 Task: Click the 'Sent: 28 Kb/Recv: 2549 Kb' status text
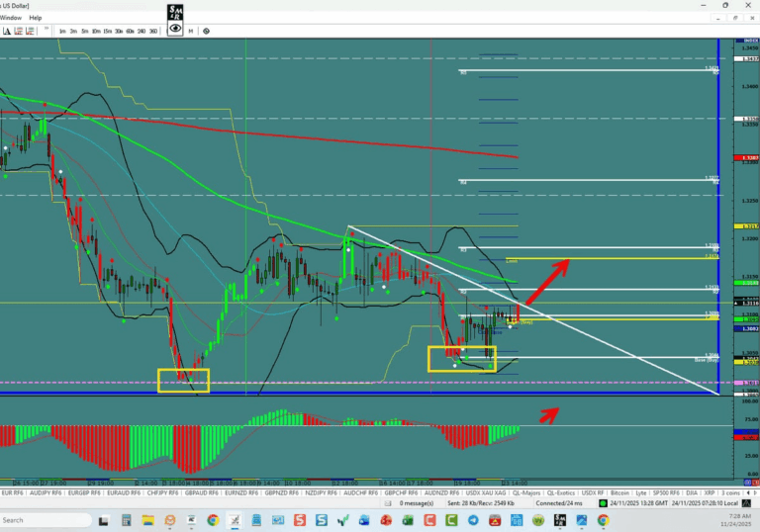[x=481, y=503]
